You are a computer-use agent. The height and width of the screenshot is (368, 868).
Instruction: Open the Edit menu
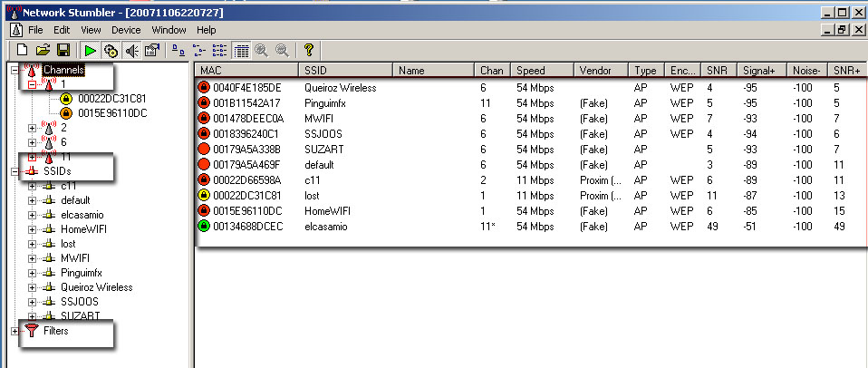click(62, 30)
